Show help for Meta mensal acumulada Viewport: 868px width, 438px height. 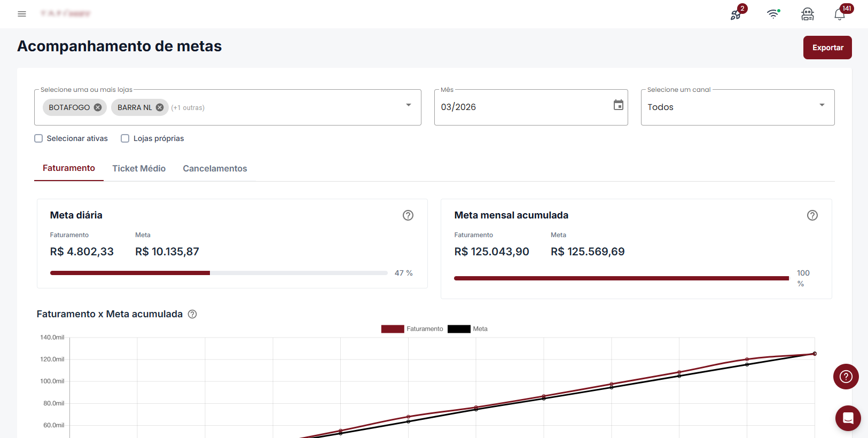812,215
